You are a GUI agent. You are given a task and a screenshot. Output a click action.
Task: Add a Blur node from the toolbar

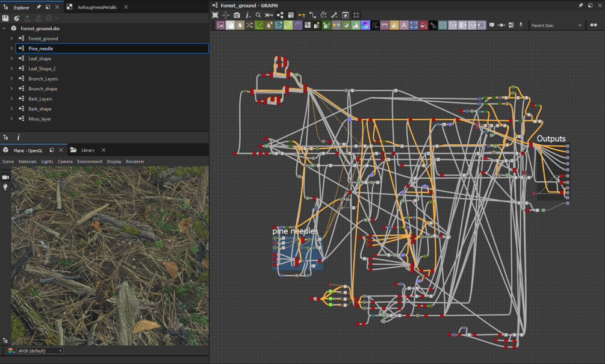pyautogui.click(x=240, y=25)
